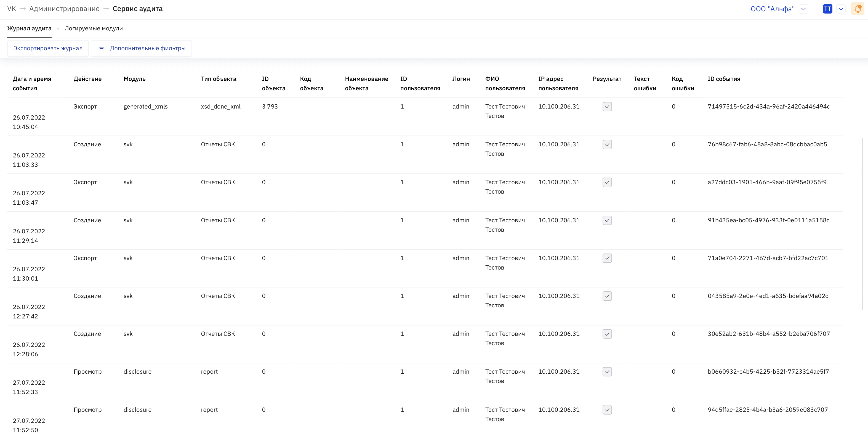Click result checkmark in the 12:28:06 row

click(x=607, y=334)
